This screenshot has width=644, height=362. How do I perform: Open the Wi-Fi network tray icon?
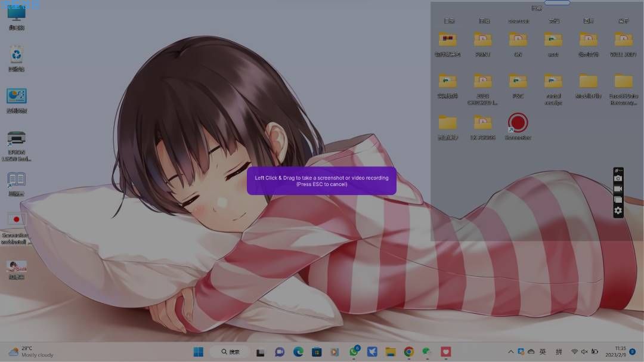[x=574, y=352]
